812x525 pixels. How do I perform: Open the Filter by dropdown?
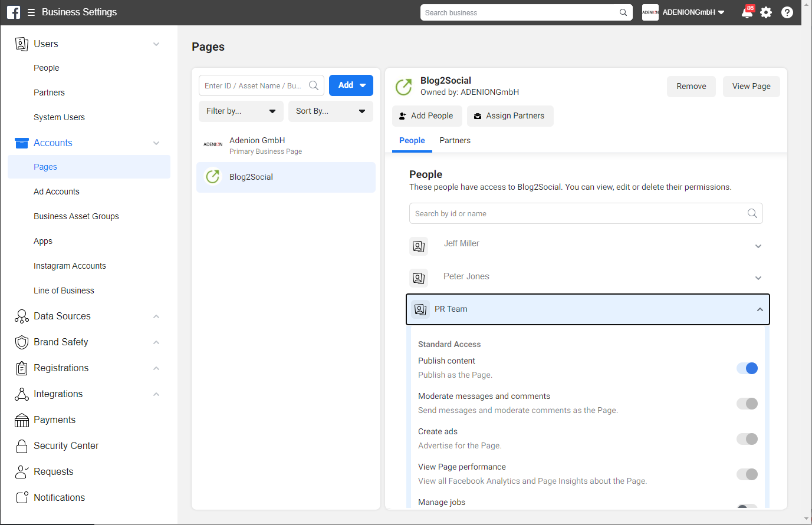pos(241,111)
